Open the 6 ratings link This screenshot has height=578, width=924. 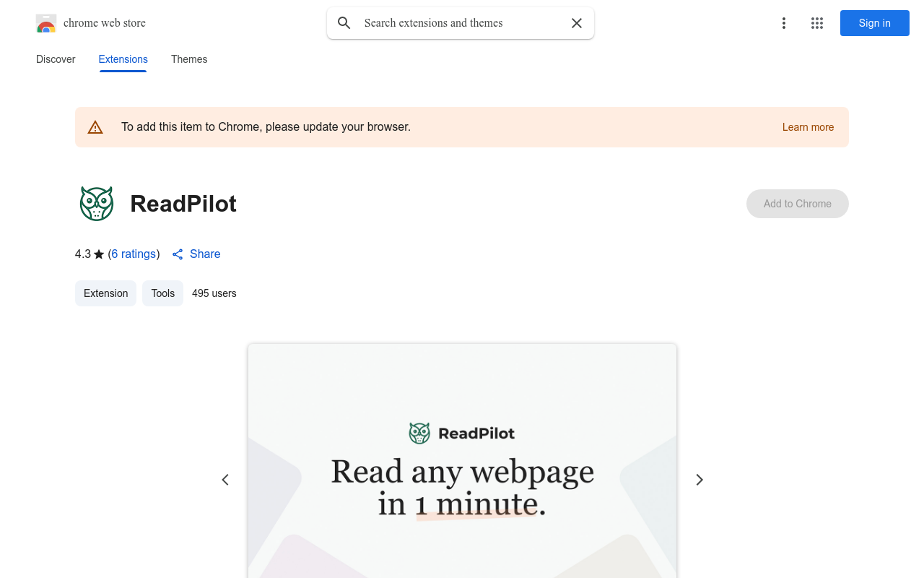(x=134, y=254)
